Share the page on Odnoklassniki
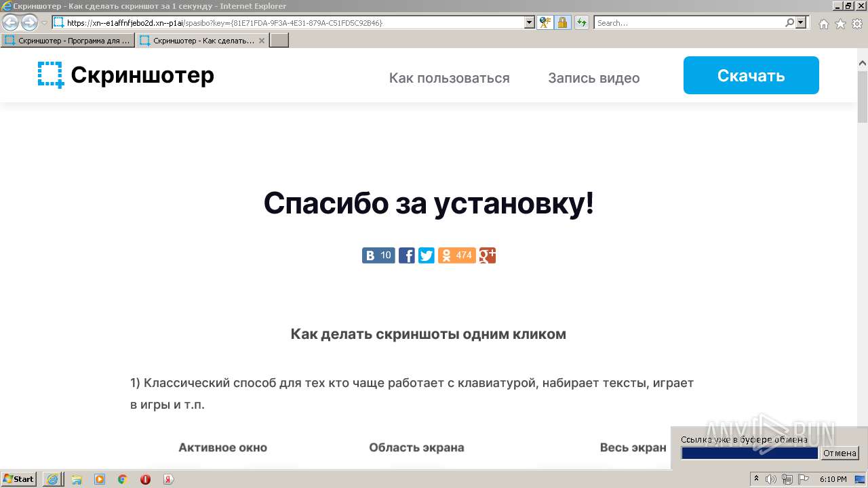This screenshot has height=488, width=868. (457, 256)
